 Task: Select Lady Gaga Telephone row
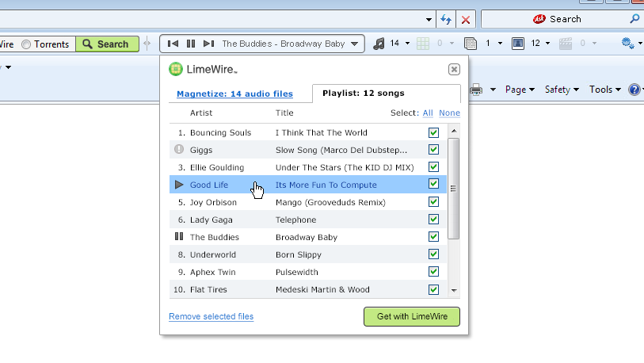click(x=308, y=220)
